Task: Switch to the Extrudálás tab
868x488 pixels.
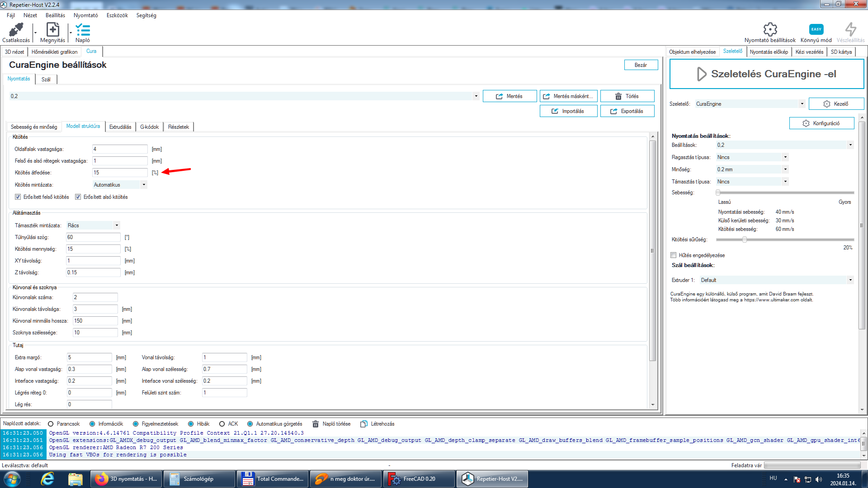Action: click(x=120, y=127)
